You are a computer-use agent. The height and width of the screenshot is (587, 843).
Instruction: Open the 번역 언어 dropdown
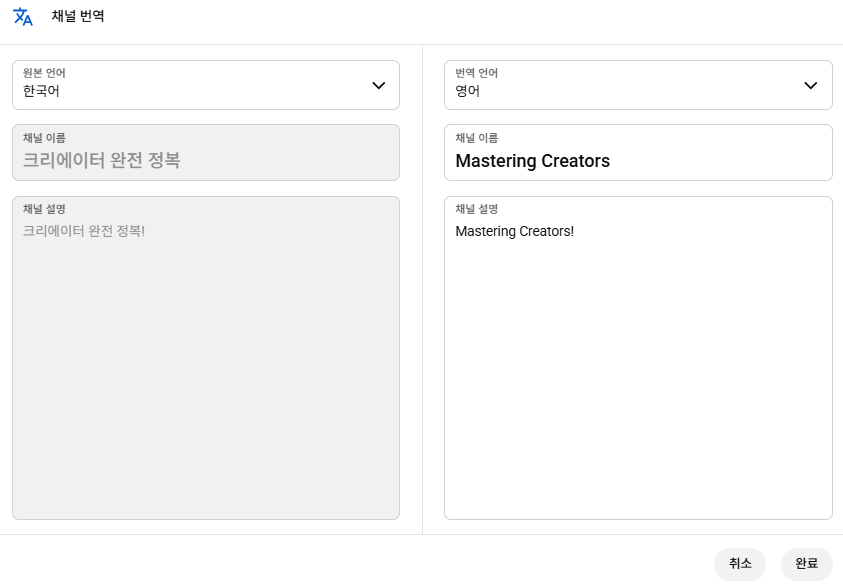pyautogui.click(x=637, y=85)
